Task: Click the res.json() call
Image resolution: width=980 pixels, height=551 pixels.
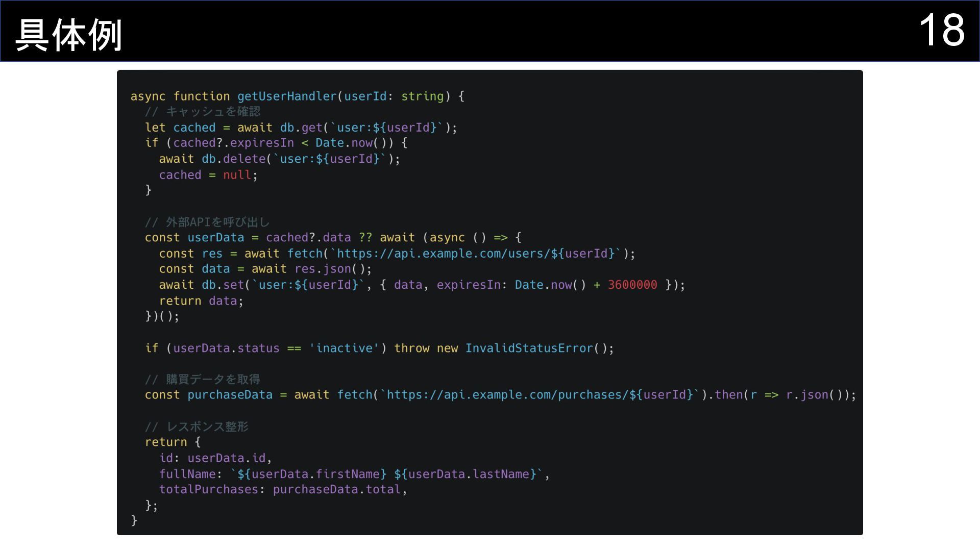Action: [x=333, y=269]
